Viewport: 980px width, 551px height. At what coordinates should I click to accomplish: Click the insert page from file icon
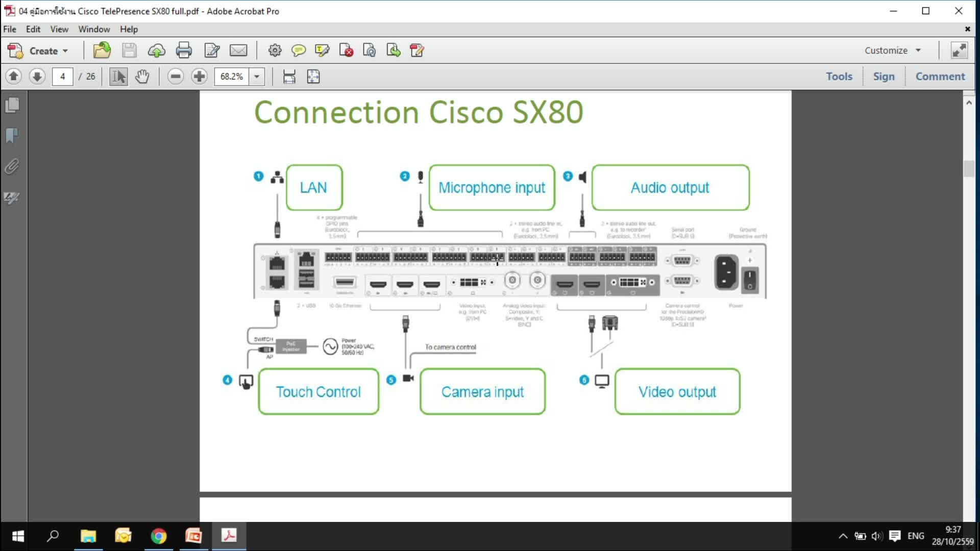[417, 51]
